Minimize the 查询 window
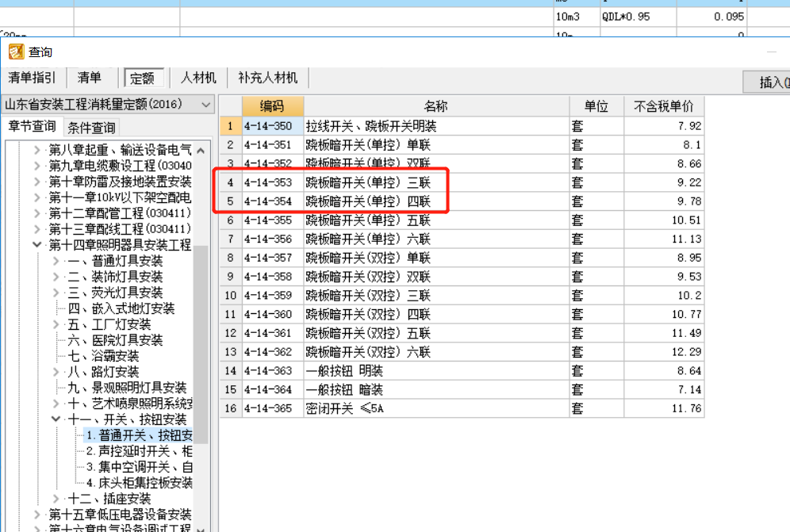Image resolution: width=790 pixels, height=532 pixels. [771, 52]
